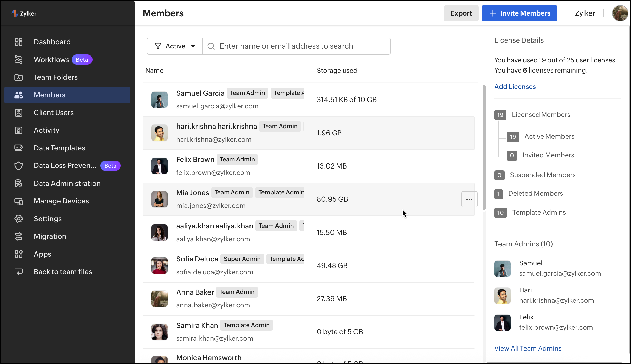631x364 pixels.
Task: Click the Team Folders folder icon
Action: click(19, 77)
